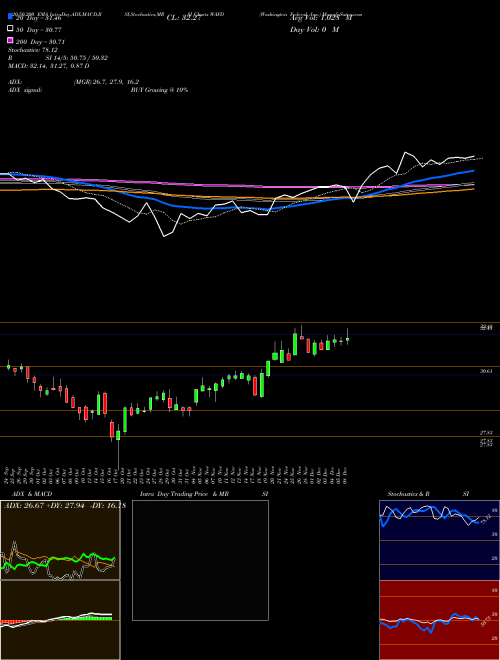
Task: Click the 27.83 price axis label
Action: point(487,432)
